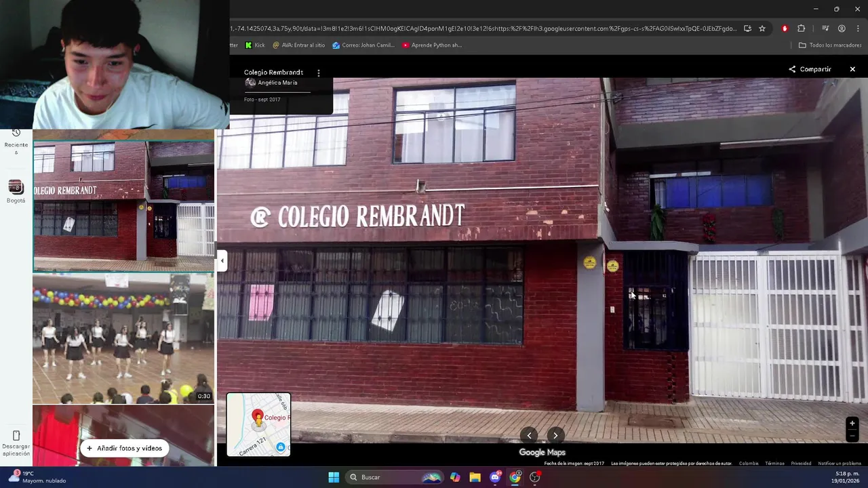Open the media control icon in Chrome
Screen dimensions: 868x488
(x=825, y=28)
